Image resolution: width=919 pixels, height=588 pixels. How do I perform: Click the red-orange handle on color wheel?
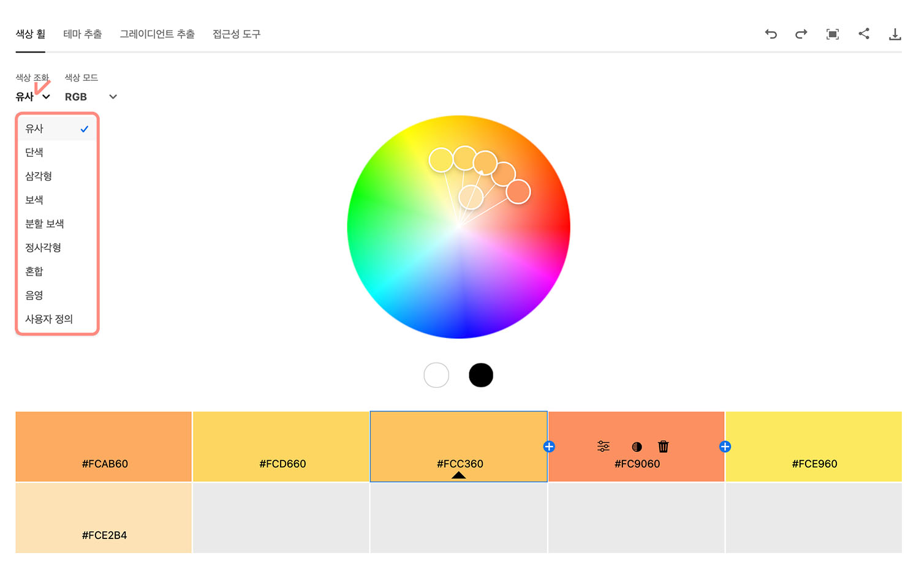pyautogui.click(x=518, y=192)
